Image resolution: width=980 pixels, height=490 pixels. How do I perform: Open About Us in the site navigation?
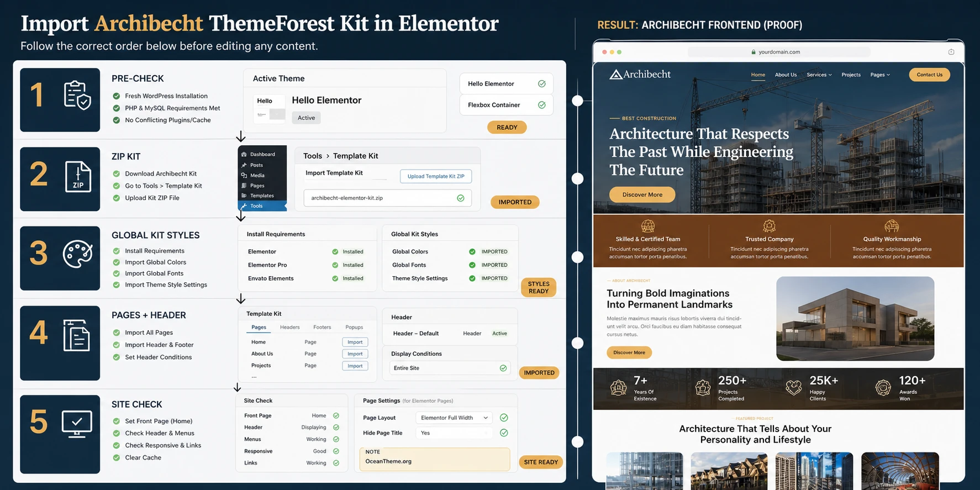coord(786,75)
